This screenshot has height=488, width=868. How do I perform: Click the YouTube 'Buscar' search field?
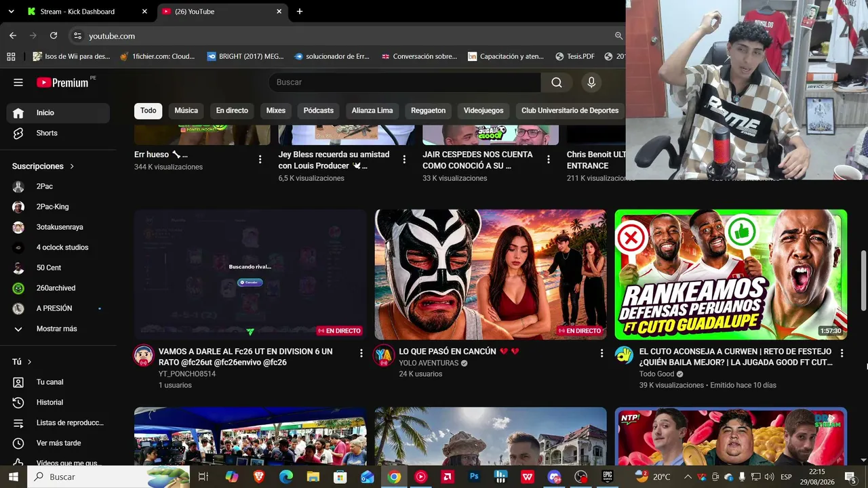pyautogui.click(x=405, y=83)
